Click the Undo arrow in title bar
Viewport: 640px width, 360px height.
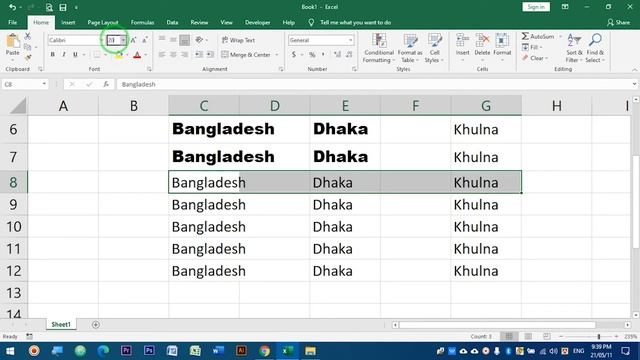pyautogui.click(x=12, y=7)
